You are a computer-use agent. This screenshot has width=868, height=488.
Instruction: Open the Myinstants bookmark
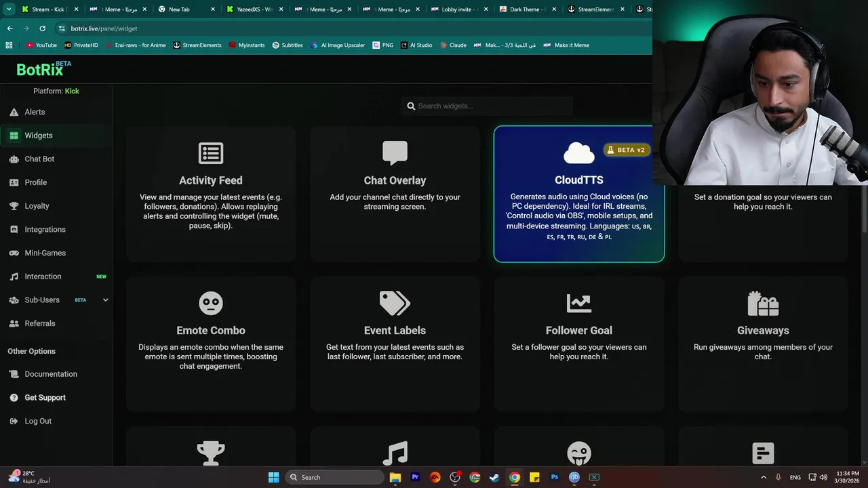pos(247,45)
